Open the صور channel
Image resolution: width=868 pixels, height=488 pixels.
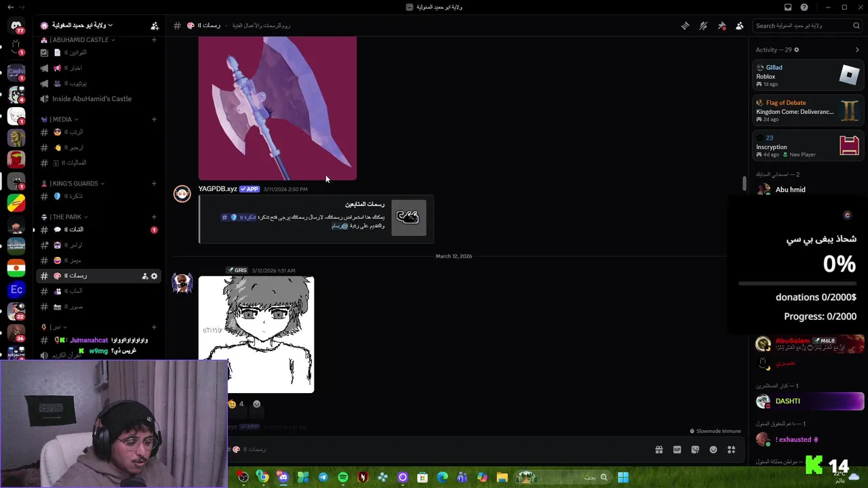point(98,307)
